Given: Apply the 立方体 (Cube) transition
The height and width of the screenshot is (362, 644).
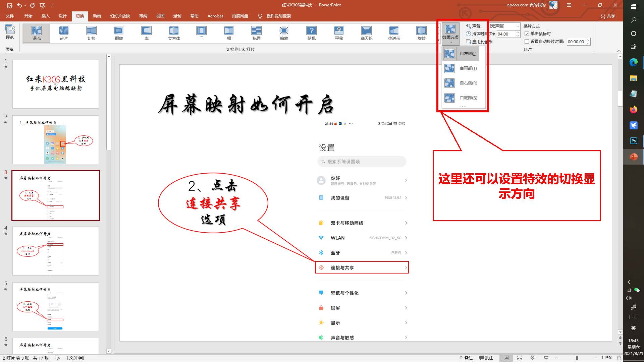Looking at the screenshot, I should 174,33.
